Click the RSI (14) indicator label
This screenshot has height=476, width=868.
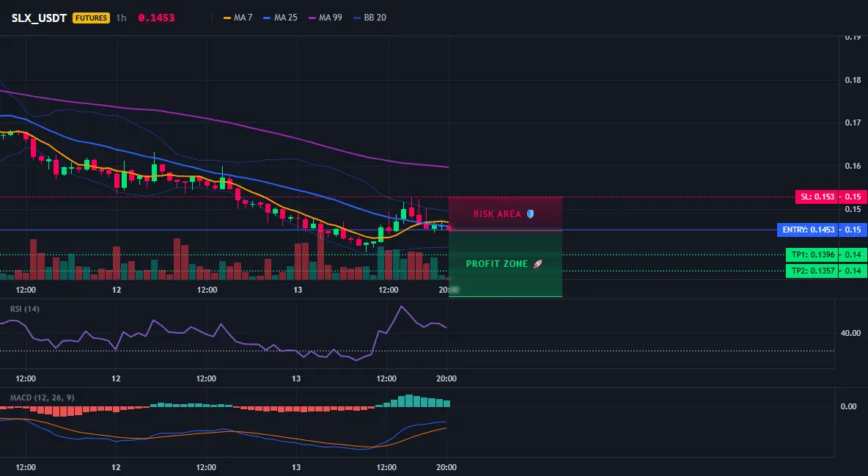coord(25,309)
